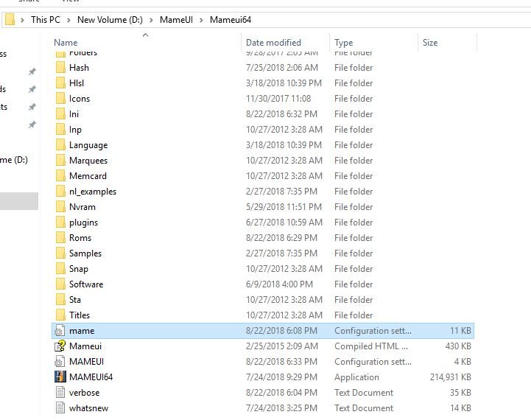This screenshot has height=420, width=531.
Task: Select the Icons folder icon
Action: pyautogui.click(x=60, y=99)
